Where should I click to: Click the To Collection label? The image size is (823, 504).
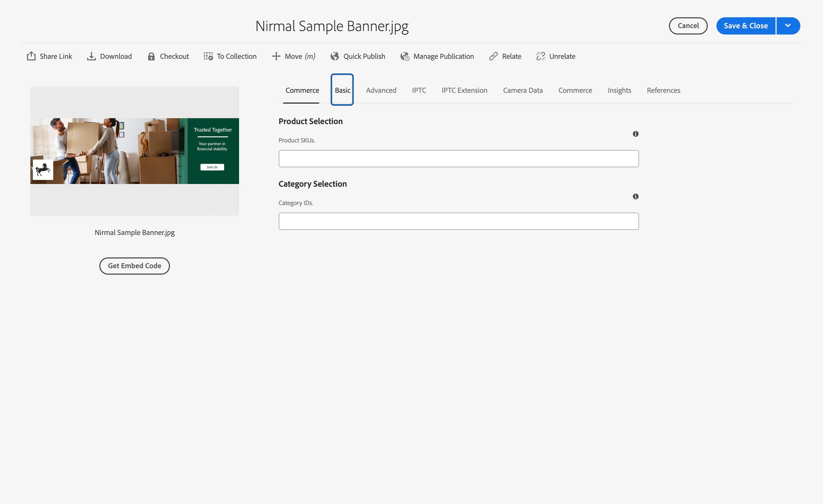tap(236, 56)
